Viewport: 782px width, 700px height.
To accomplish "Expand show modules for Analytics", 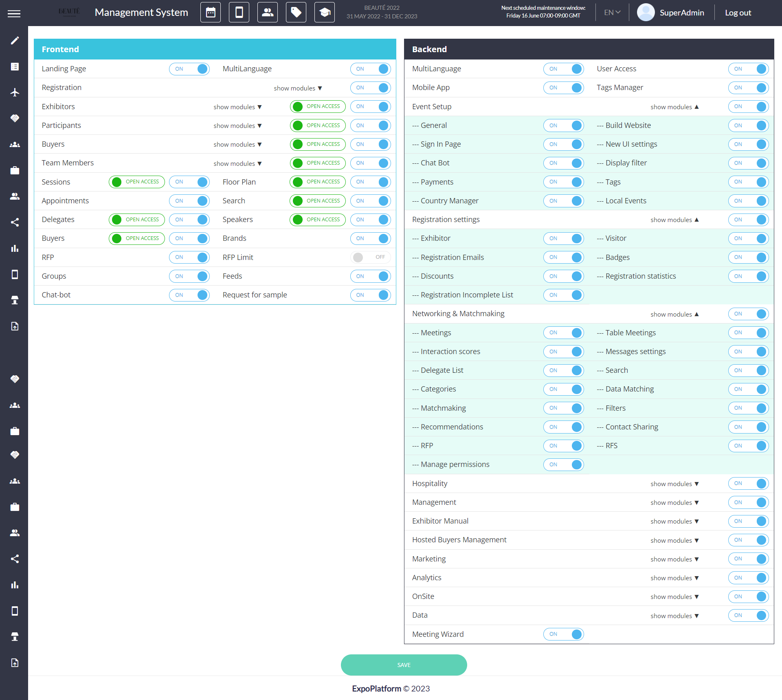I will [674, 578].
